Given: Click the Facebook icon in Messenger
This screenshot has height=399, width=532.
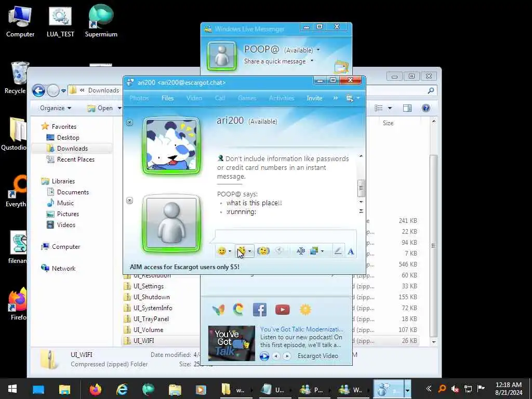Looking at the screenshot, I should click(260, 310).
